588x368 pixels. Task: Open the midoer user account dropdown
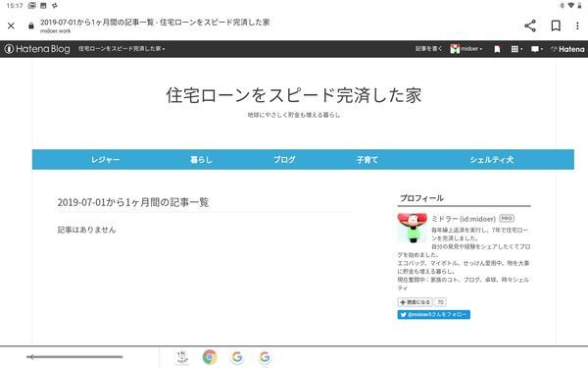466,49
